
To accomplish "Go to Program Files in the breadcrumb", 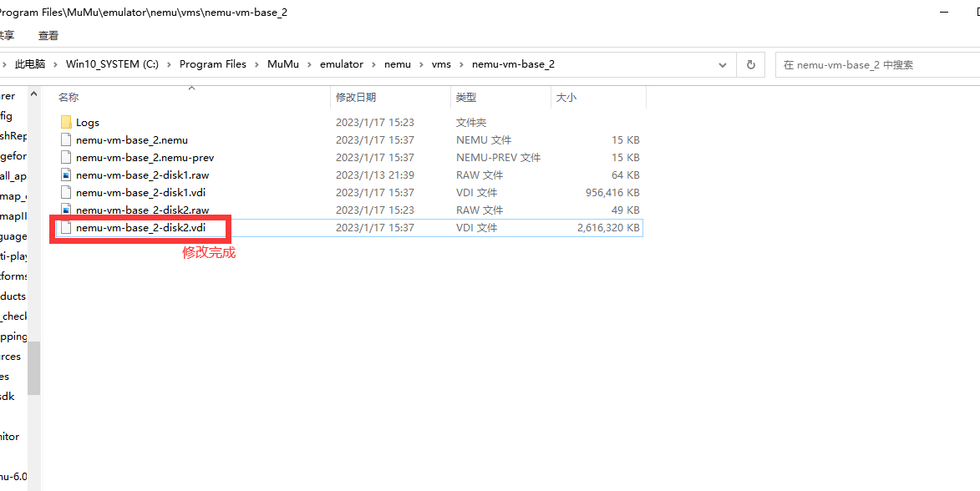I will (212, 64).
